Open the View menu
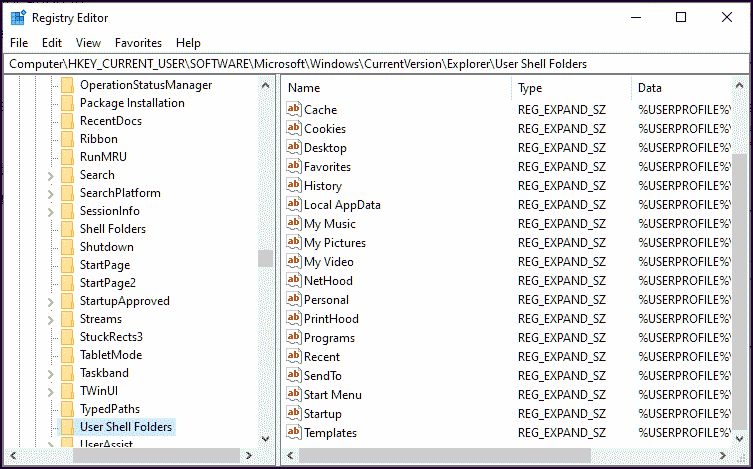 [88, 43]
